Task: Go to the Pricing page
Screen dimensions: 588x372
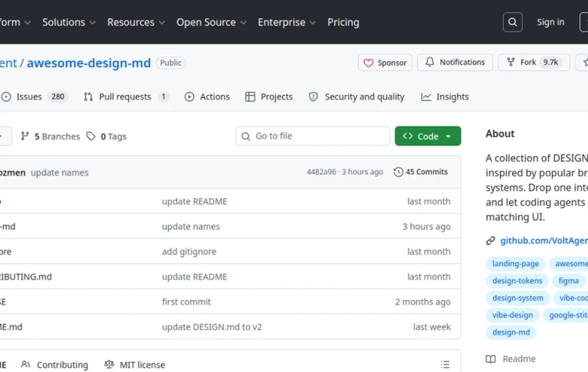Action: click(x=343, y=22)
